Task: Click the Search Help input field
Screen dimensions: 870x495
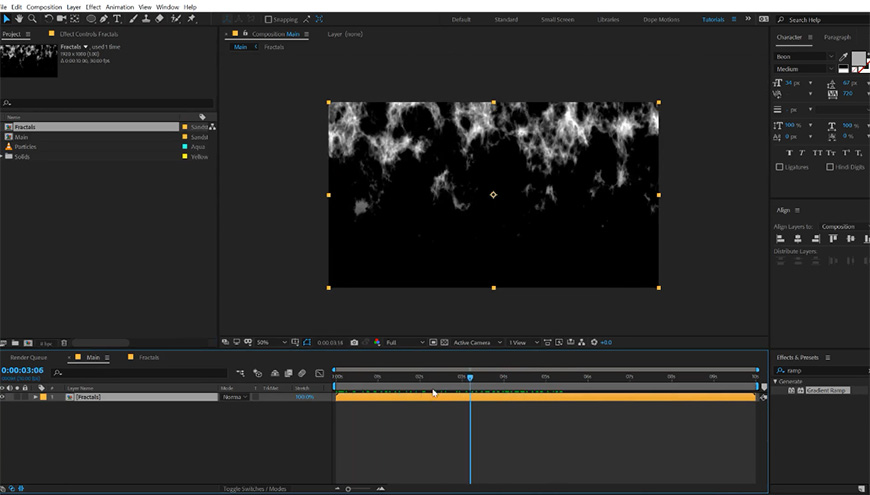Action: click(823, 20)
